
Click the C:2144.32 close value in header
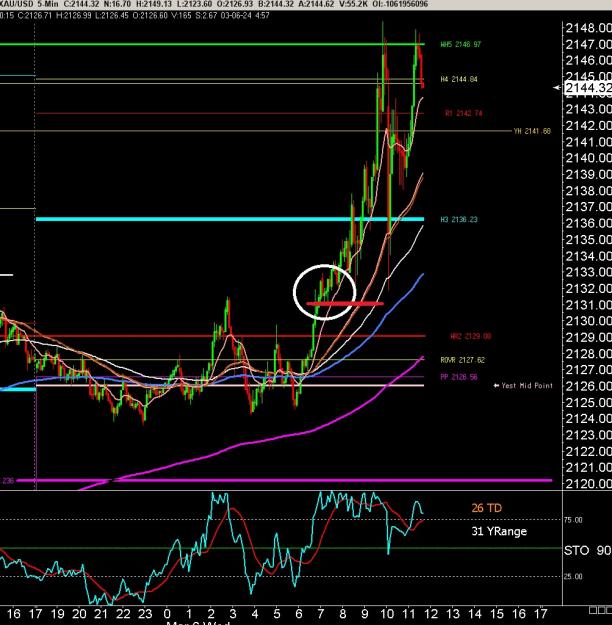[x=82, y=4]
